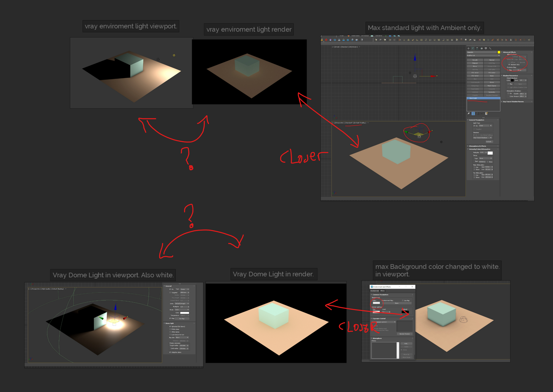Toggle Near Attenuation Use checkbox
The width and height of the screenshot is (553, 392).
tap(474, 167)
